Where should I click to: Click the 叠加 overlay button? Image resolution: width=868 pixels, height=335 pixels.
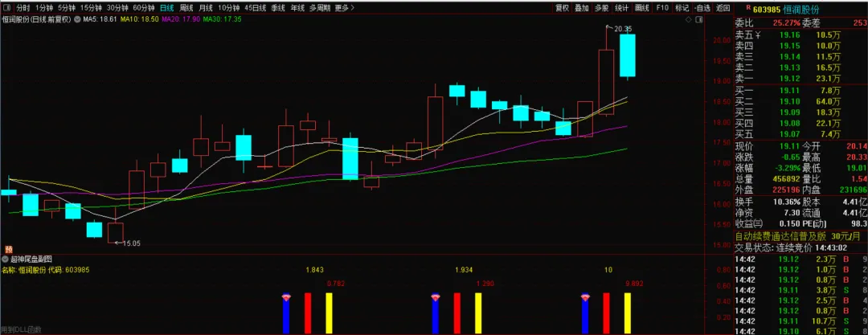tap(582, 8)
